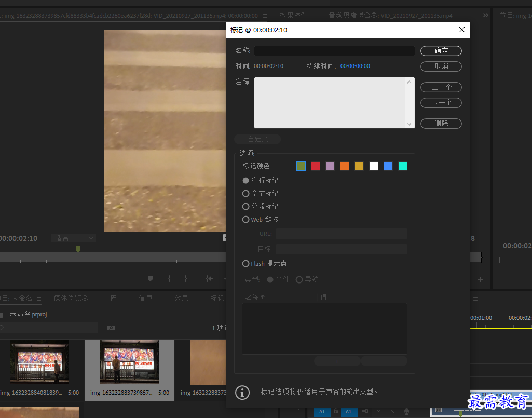Viewport: 532px width, 418px height.
Task: Select the 注释标记 radio button
Action: click(x=245, y=180)
